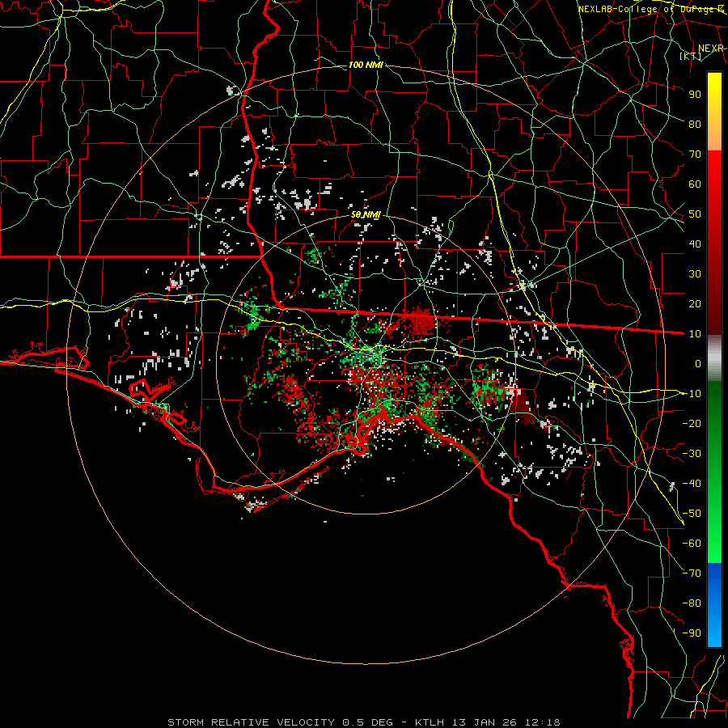Click the KTLH station identifier in the caption
Screen dimensions: 728x728
pyautogui.click(x=430, y=722)
